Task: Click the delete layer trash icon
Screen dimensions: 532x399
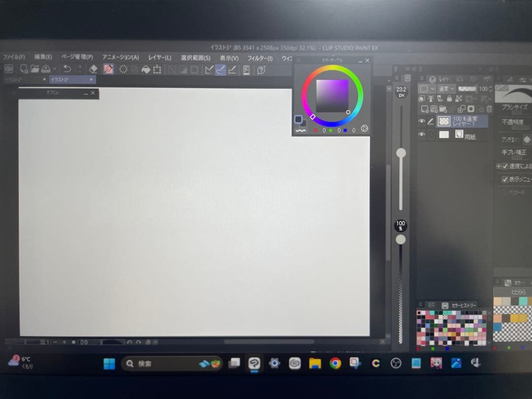Action: [x=489, y=109]
